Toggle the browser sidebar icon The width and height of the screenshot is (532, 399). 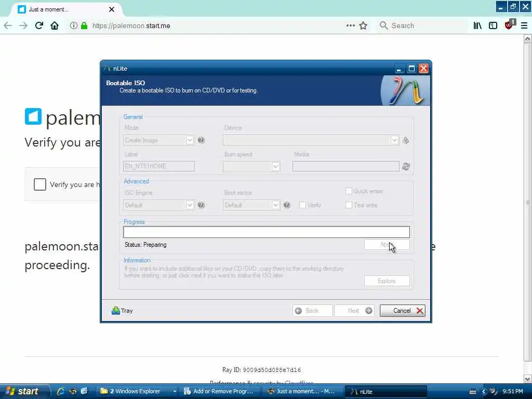point(493,25)
